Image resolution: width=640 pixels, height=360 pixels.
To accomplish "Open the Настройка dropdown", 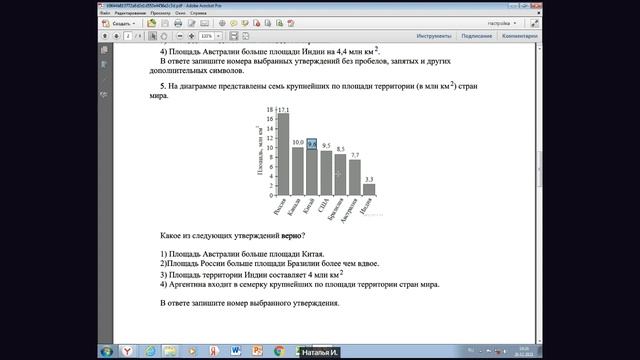I will pos(502,23).
